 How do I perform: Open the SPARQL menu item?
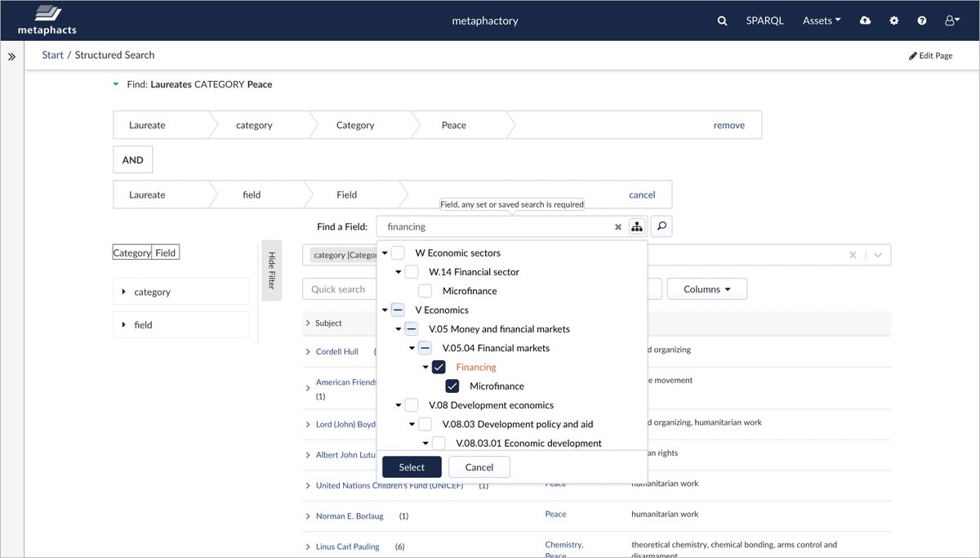(x=764, y=20)
